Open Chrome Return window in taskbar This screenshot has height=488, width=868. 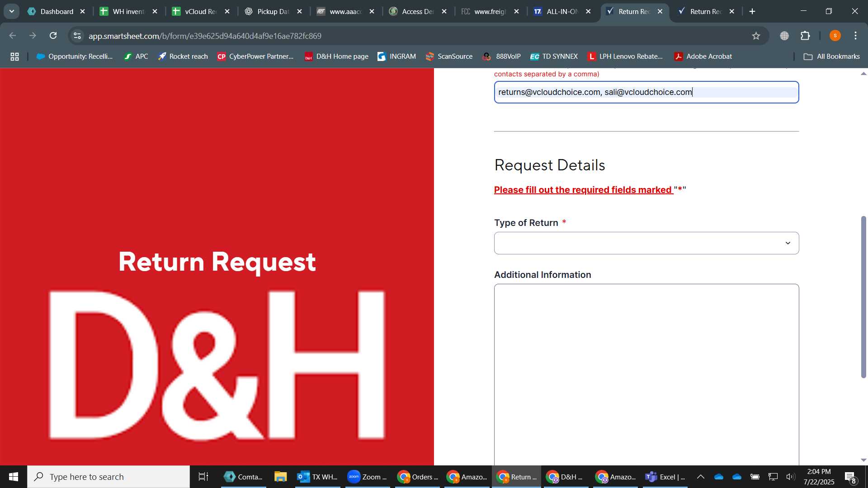(x=517, y=477)
